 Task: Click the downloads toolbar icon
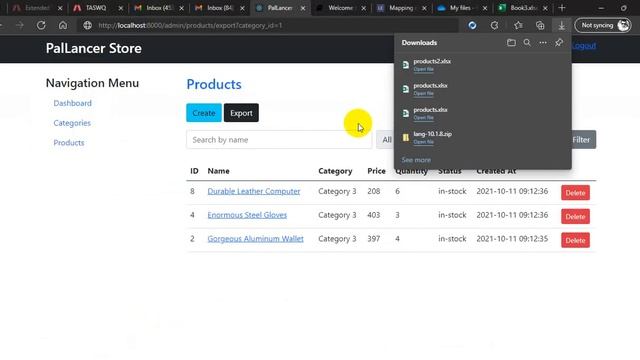(562, 25)
